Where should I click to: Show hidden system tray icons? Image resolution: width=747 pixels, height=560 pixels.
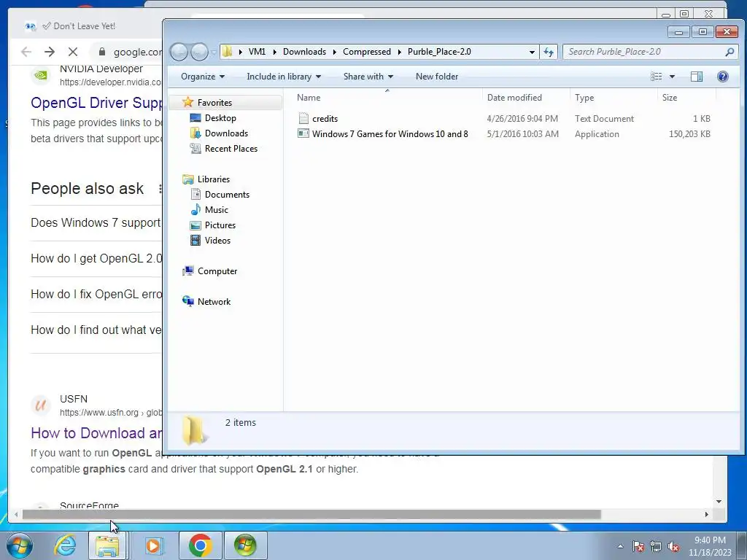(620, 546)
